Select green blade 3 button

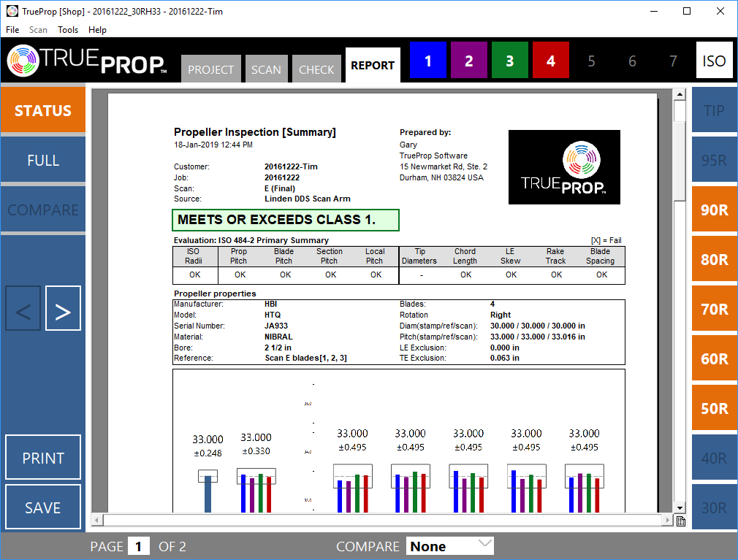click(x=510, y=61)
